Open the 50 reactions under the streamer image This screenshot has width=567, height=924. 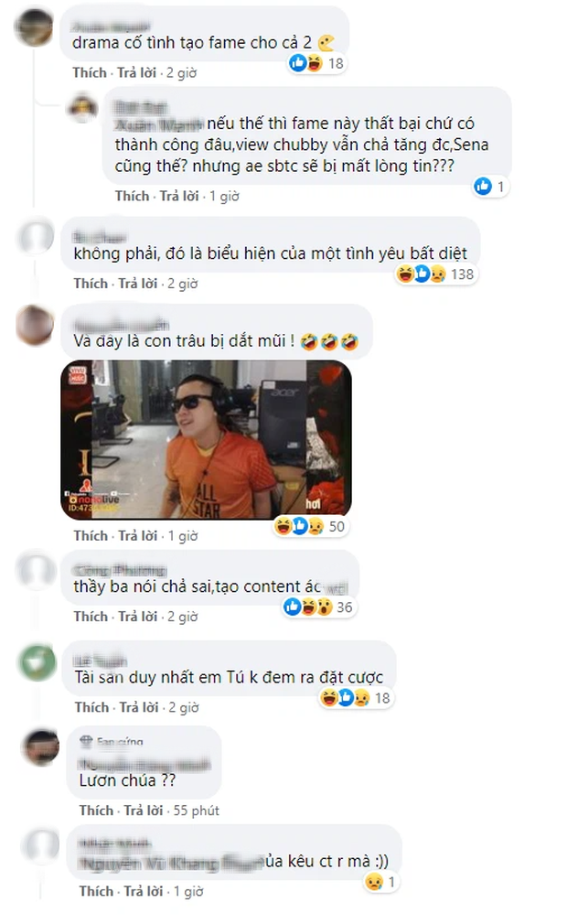point(310,526)
